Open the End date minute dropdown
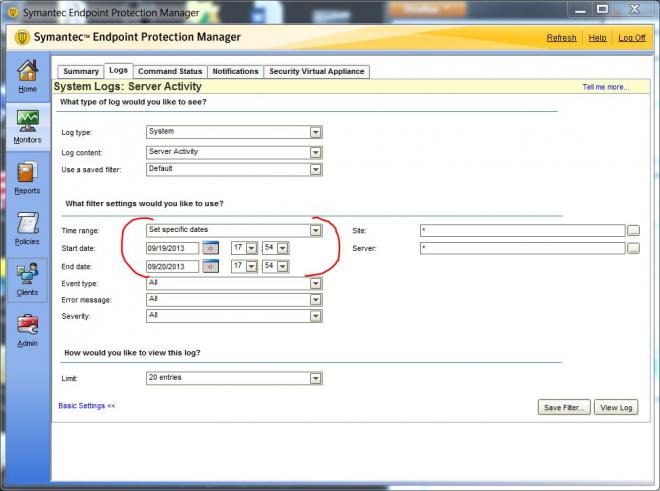660x491 pixels. pos(282,266)
